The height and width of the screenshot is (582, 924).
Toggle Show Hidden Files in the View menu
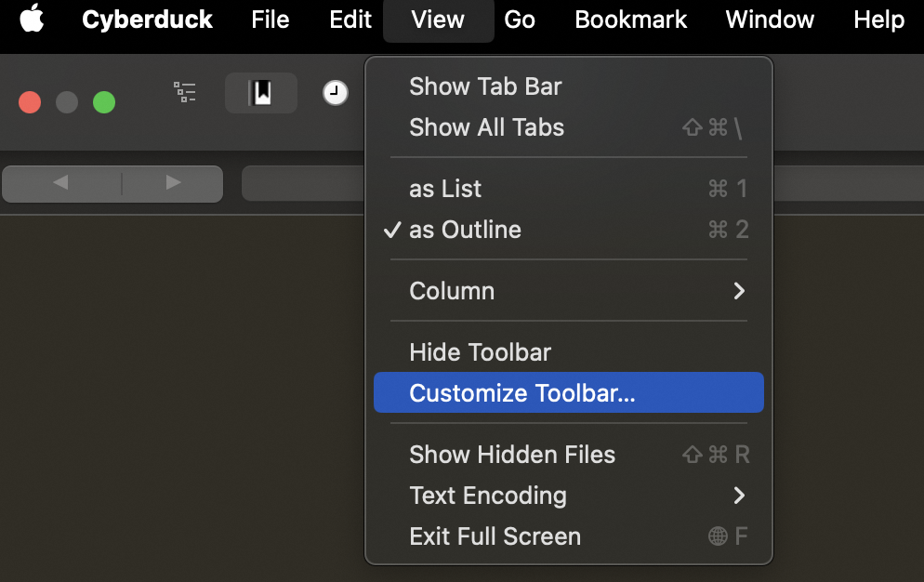click(x=512, y=455)
